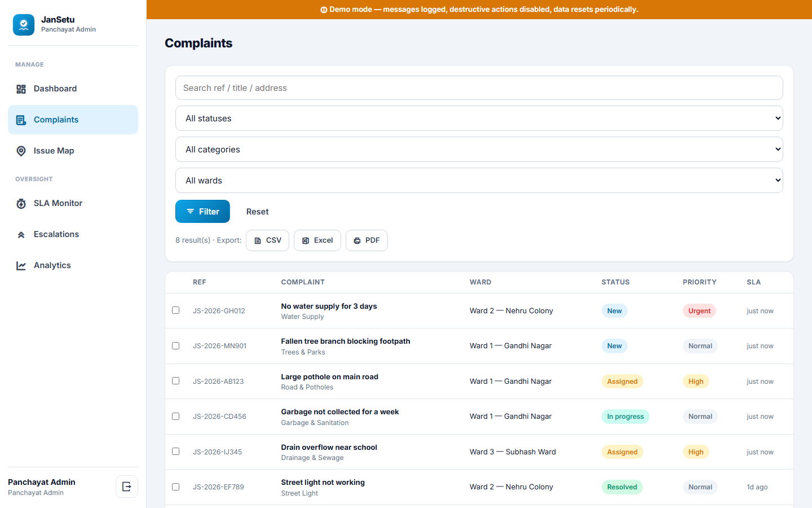The height and width of the screenshot is (508, 812).
Task: Export results as PDF
Action: 367,240
